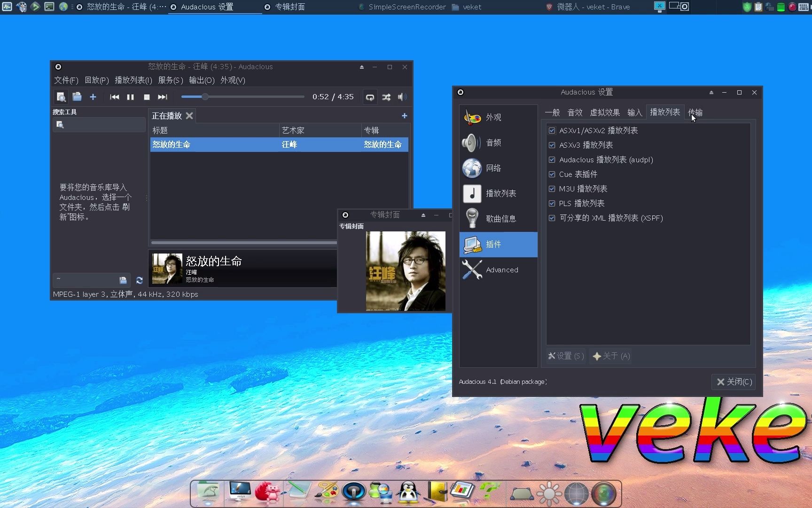Uncheck Audacious 播放列表 (audpl) plugin

click(x=552, y=159)
